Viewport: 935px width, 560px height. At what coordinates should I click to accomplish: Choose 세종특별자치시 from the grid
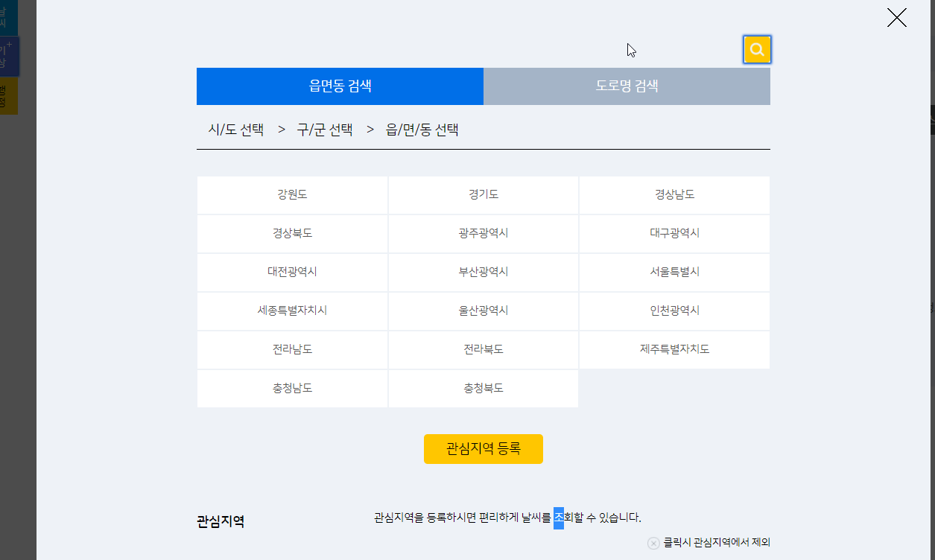[292, 311]
